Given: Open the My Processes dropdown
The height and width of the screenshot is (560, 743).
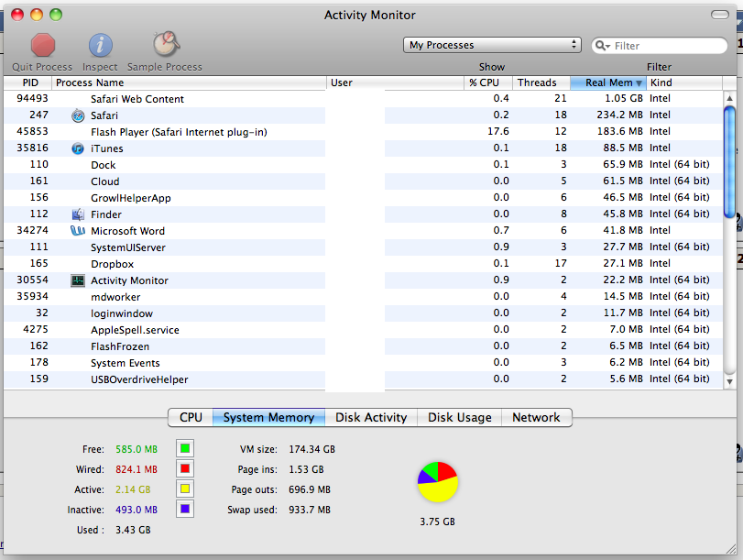Looking at the screenshot, I should tap(492, 45).
